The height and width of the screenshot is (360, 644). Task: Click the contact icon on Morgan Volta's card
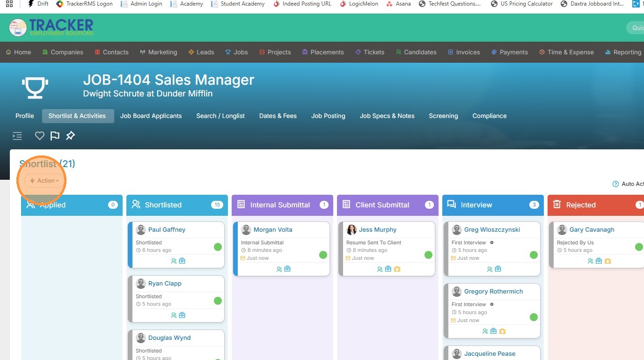coord(279,269)
